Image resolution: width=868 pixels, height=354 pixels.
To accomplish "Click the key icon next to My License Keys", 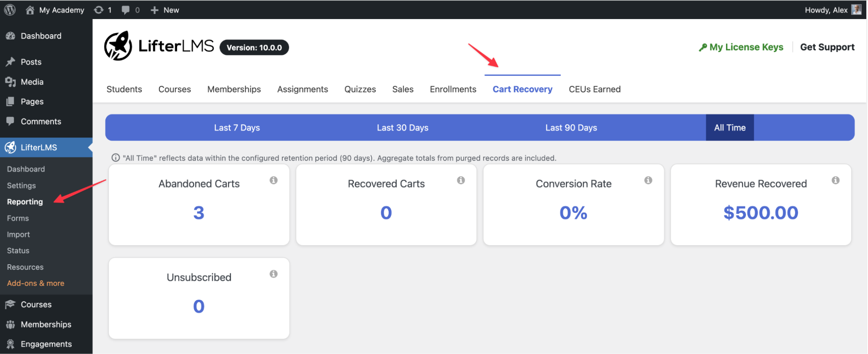I will (703, 47).
